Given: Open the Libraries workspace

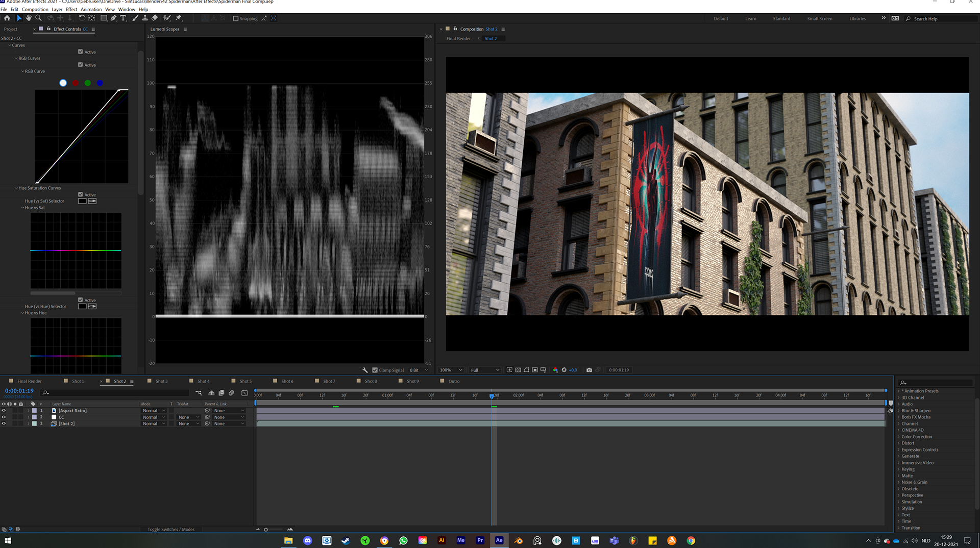Looking at the screenshot, I should pyautogui.click(x=857, y=19).
